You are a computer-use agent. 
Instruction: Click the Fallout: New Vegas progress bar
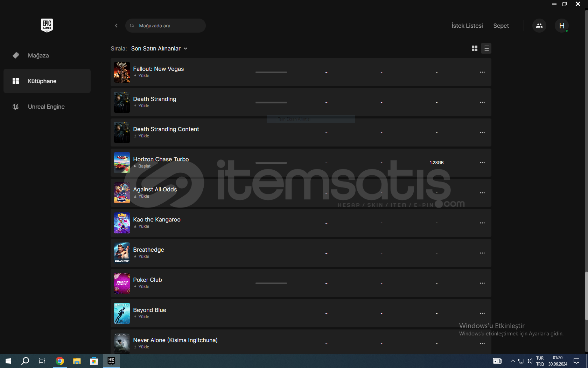pyautogui.click(x=271, y=72)
